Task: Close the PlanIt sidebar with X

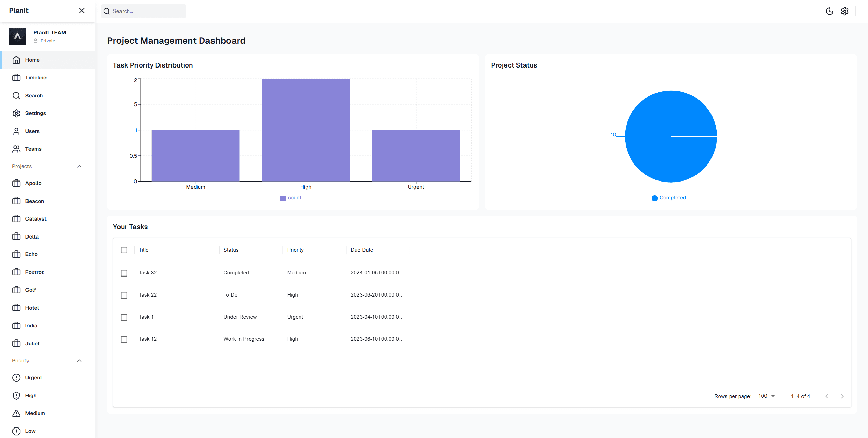Action: [82, 11]
